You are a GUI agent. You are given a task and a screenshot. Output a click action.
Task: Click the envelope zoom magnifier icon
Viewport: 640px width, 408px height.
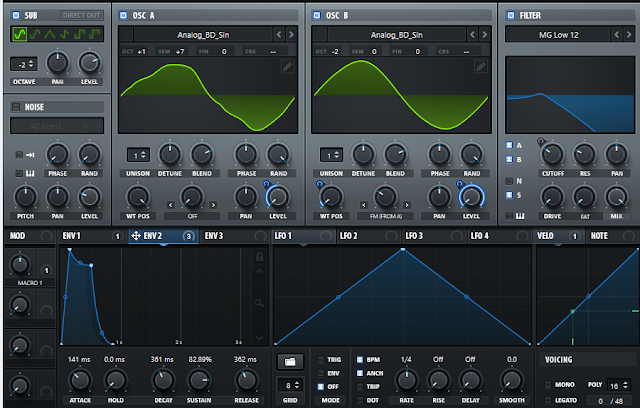(259, 303)
